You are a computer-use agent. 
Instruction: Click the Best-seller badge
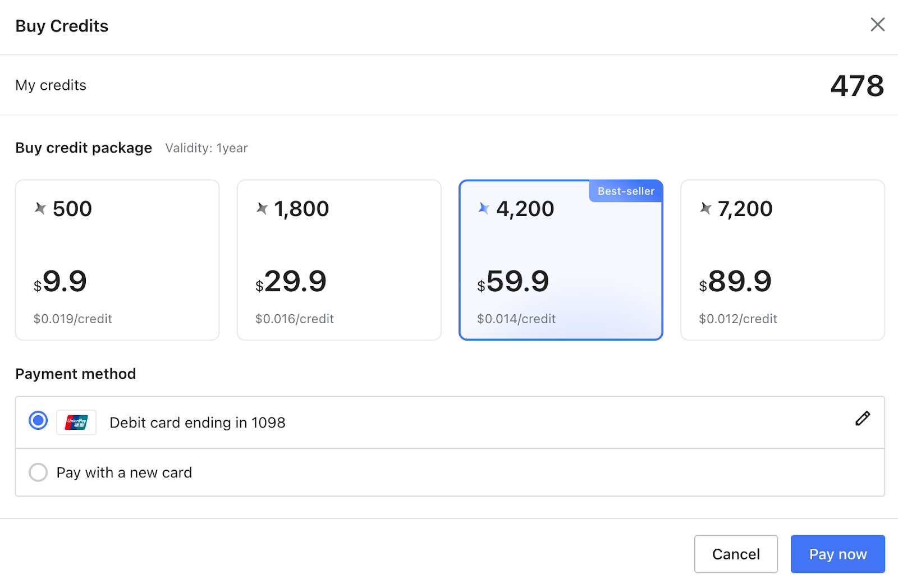[626, 191]
